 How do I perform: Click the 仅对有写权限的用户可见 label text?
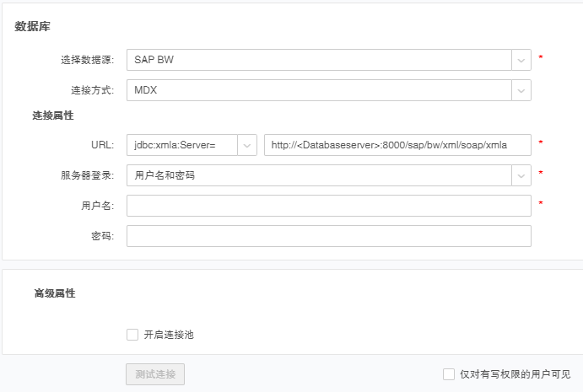click(515, 374)
